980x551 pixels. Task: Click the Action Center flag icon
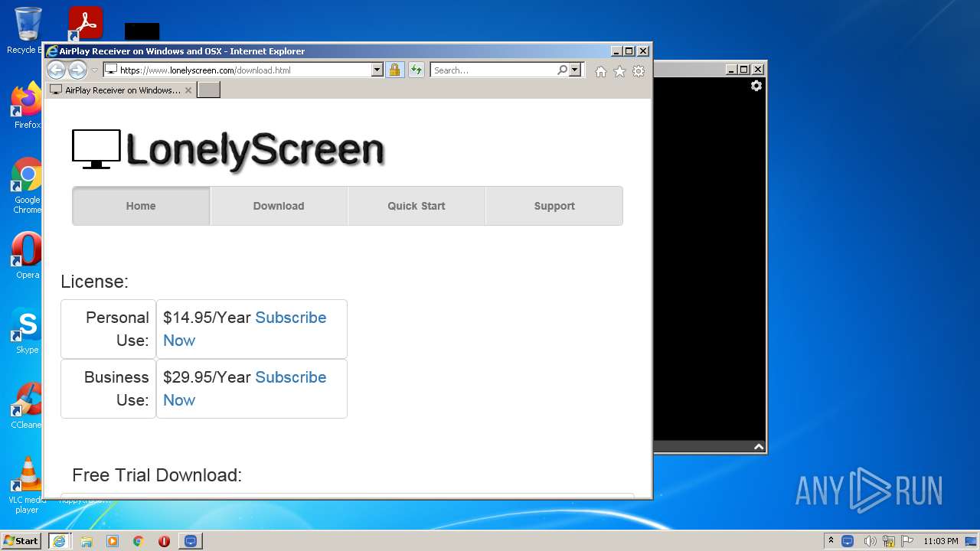tap(907, 541)
